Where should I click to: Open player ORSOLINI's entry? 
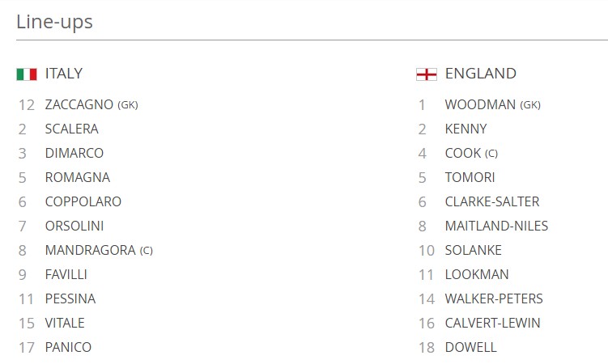74,226
